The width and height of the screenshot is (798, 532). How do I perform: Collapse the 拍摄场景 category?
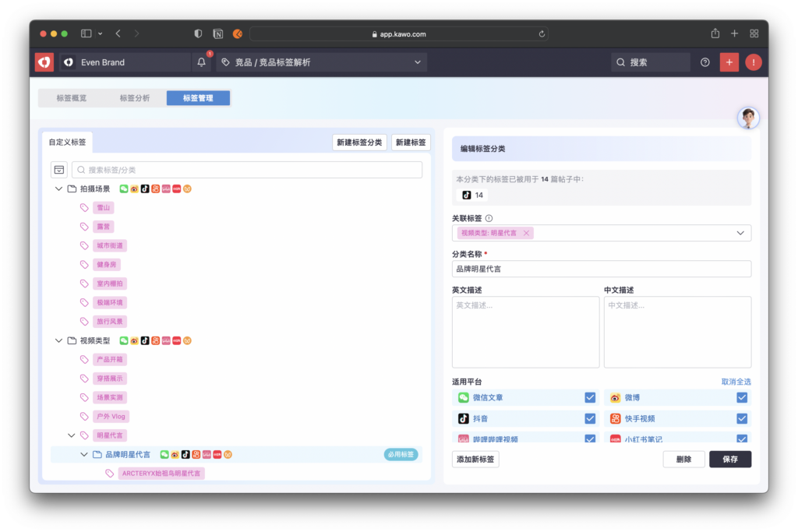click(x=58, y=188)
